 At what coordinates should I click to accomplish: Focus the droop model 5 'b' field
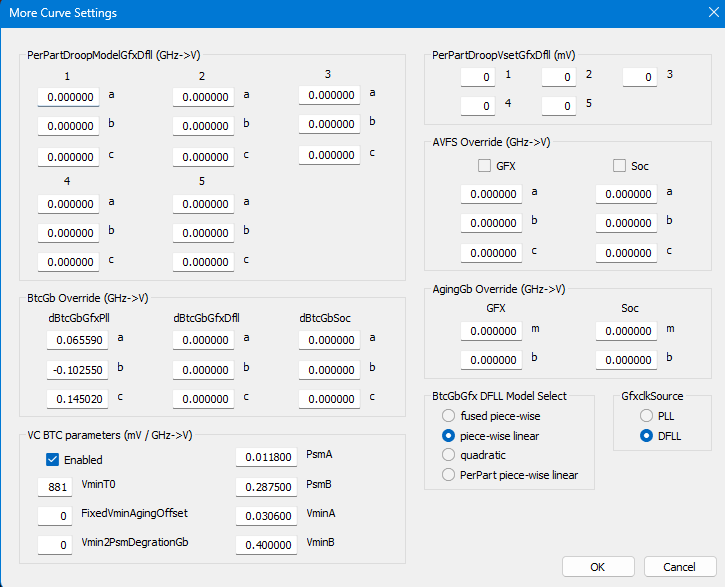point(203,233)
